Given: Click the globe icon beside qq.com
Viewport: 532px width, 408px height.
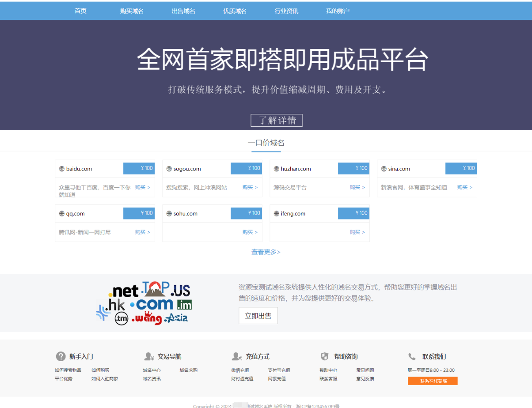Looking at the screenshot, I should click(x=63, y=213).
